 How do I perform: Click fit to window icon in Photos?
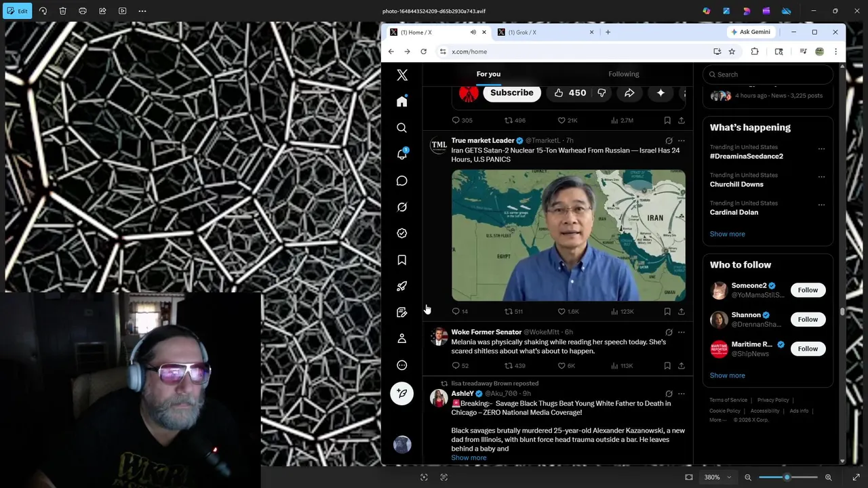tap(689, 477)
